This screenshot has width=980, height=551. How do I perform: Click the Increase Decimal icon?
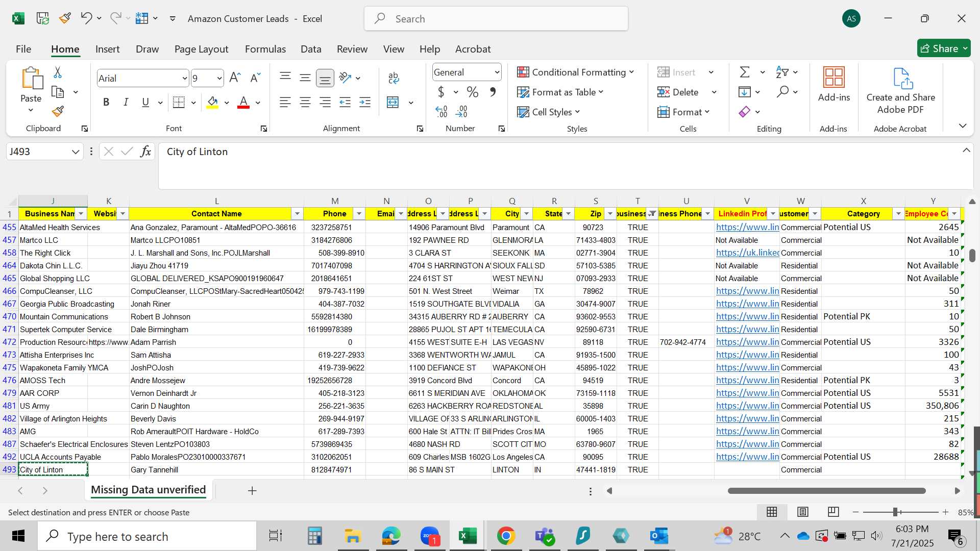(x=442, y=111)
